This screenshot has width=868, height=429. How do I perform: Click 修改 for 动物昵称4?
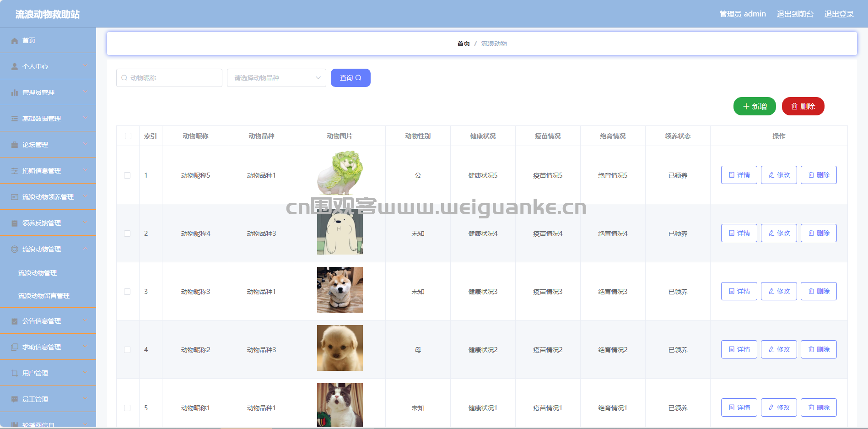pyautogui.click(x=779, y=233)
